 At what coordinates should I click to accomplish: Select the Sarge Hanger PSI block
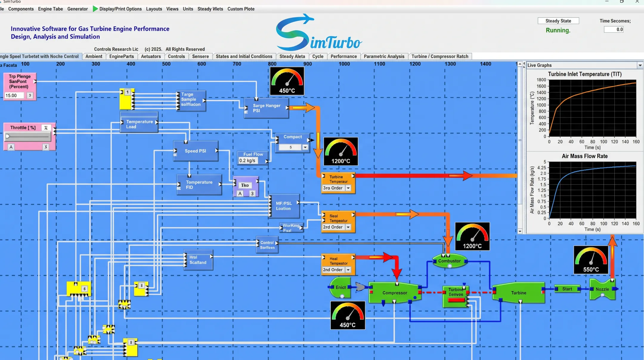tap(266, 108)
